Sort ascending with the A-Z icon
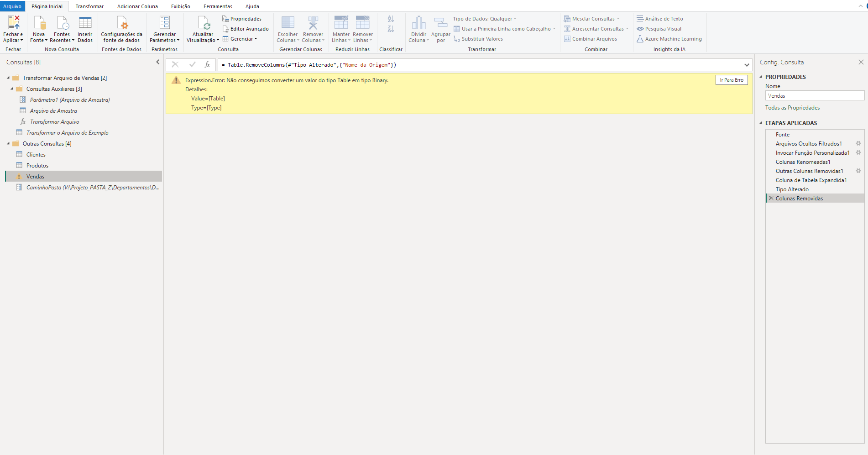The width and height of the screenshot is (868, 455). (x=391, y=19)
